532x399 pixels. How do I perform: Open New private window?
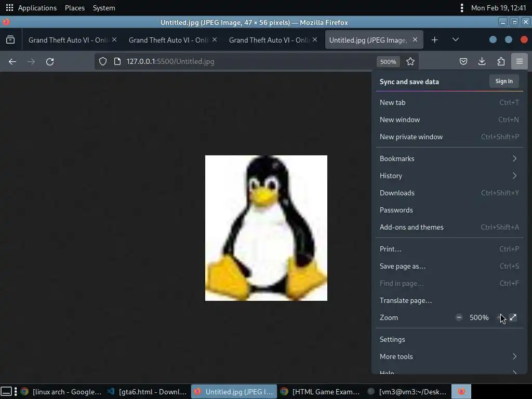(449, 137)
